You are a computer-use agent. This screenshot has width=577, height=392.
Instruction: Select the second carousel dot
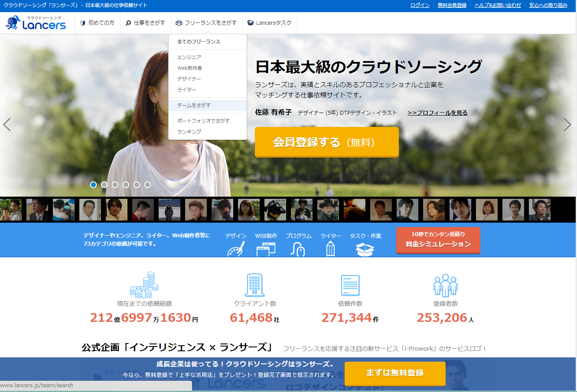click(104, 185)
